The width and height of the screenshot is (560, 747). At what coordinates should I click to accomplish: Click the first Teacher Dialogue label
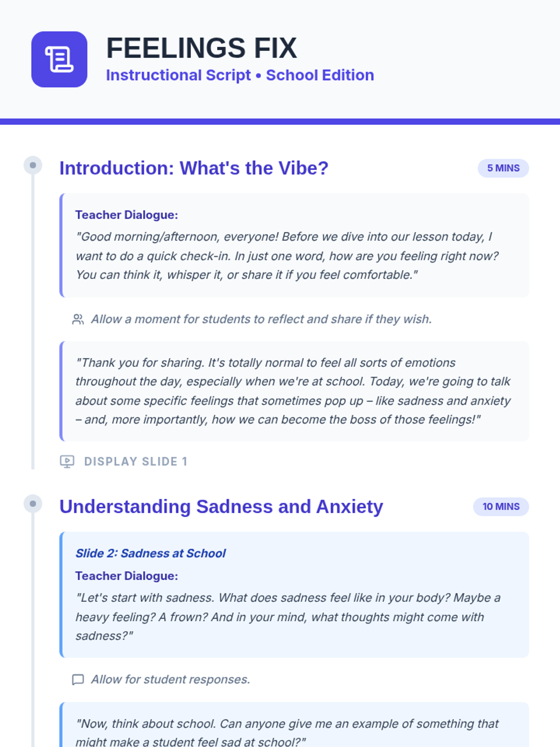coord(126,215)
